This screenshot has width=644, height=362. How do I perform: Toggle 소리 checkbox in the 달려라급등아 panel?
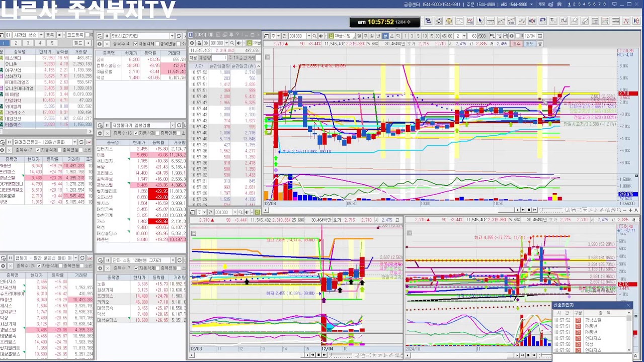pos(81,150)
